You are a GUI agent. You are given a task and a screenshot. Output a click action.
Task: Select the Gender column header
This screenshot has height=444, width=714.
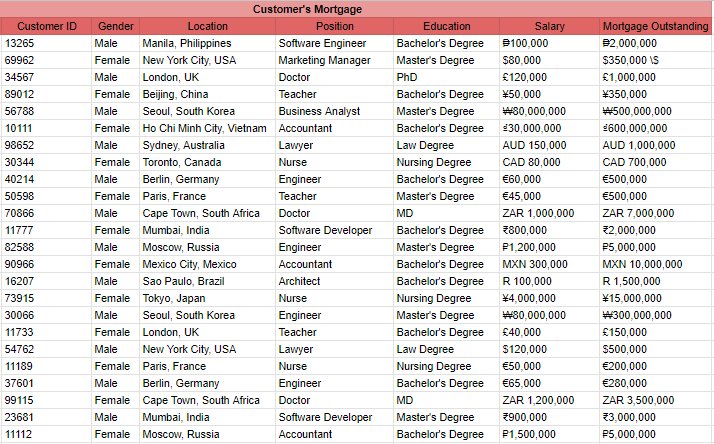(116, 26)
